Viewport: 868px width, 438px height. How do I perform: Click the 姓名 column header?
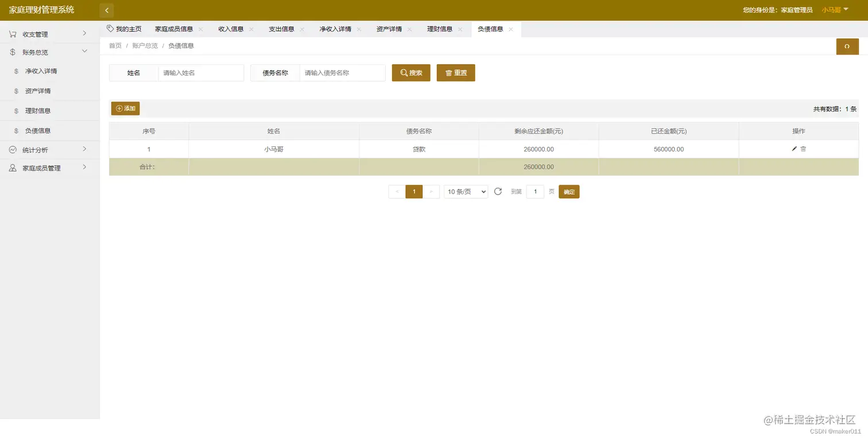pyautogui.click(x=274, y=131)
